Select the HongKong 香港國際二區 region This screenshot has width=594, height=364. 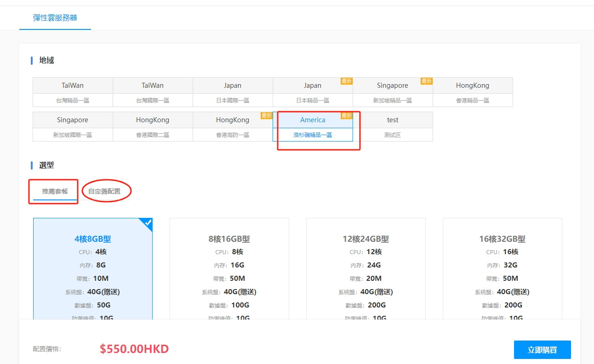click(x=153, y=127)
